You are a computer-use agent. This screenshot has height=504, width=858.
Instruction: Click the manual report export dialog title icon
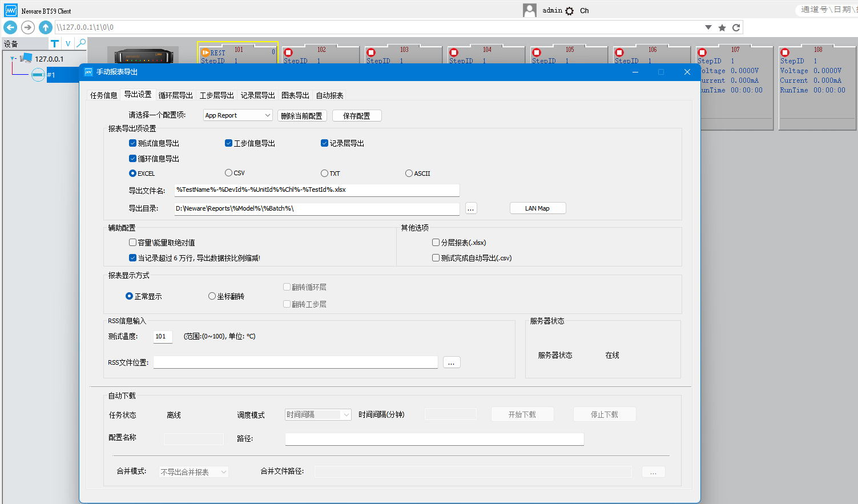[x=88, y=72]
